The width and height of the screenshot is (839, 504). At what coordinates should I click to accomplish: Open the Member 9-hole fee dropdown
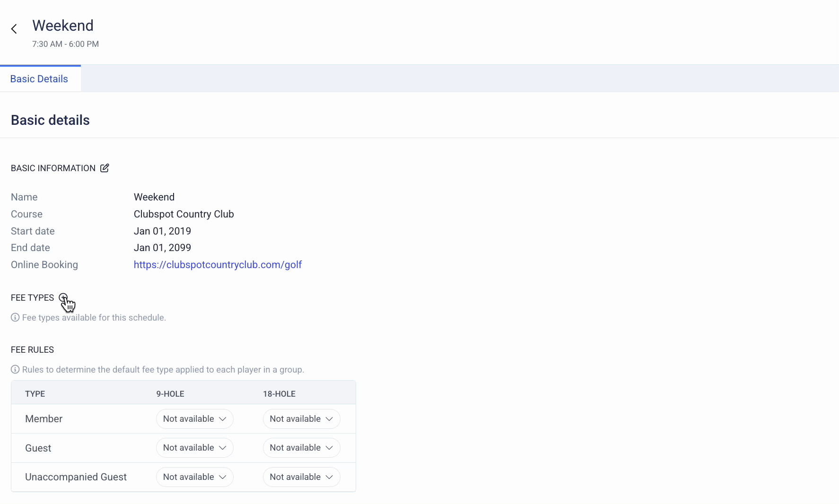[195, 419]
